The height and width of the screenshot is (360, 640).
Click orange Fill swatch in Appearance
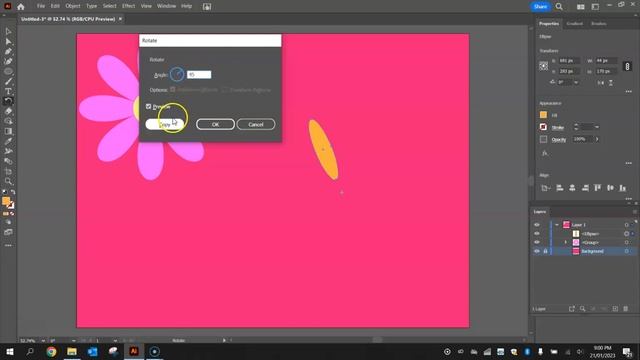click(543, 115)
